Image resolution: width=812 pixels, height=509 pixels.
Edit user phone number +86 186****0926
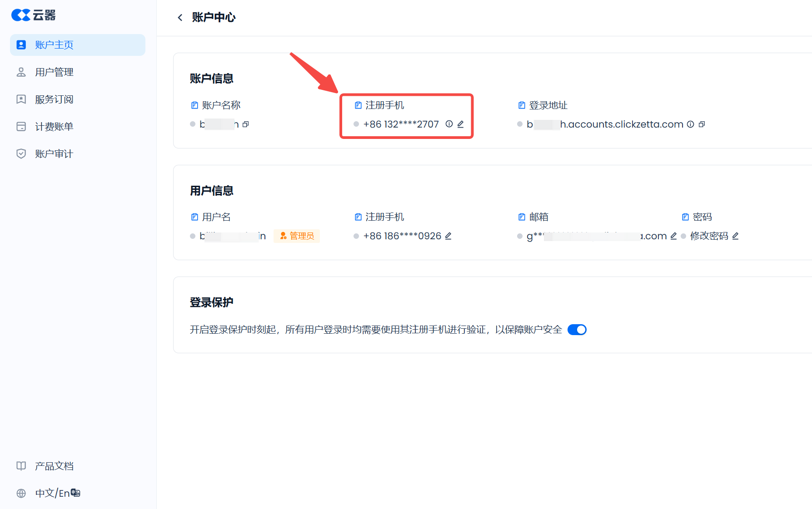[448, 236]
